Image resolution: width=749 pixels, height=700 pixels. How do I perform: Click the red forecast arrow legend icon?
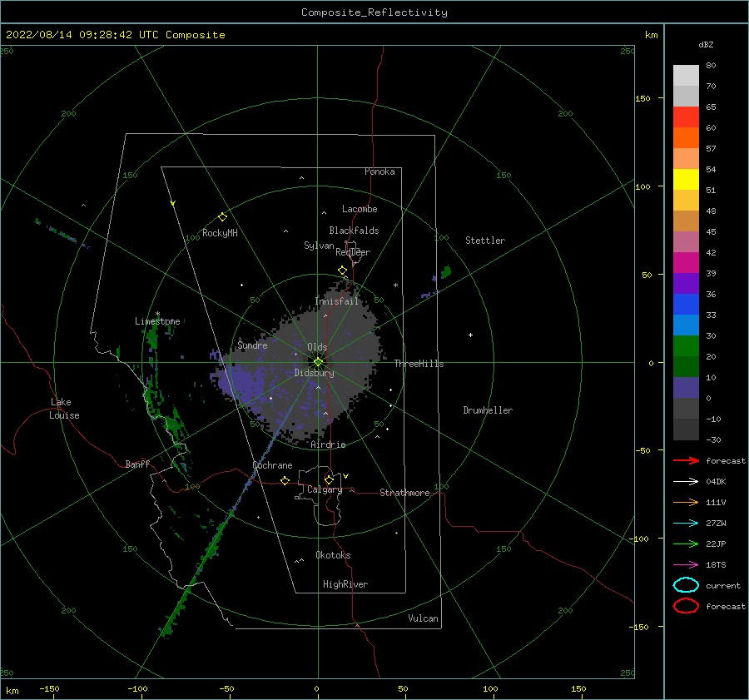point(686,460)
